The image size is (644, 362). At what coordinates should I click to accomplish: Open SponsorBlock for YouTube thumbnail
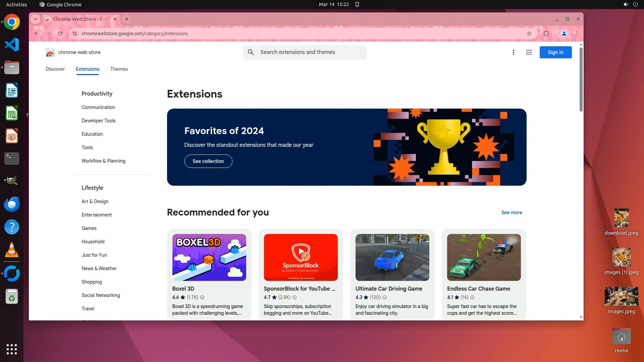[x=301, y=257]
